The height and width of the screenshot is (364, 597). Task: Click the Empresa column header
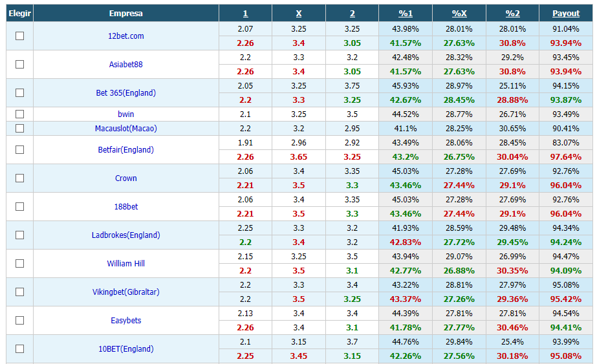126,14
